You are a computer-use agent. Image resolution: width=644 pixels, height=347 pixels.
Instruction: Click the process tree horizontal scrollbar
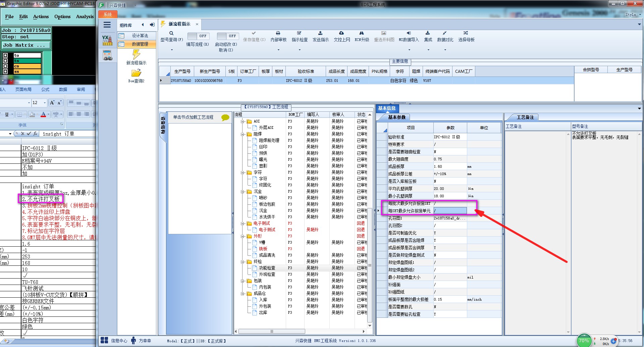coord(272,331)
